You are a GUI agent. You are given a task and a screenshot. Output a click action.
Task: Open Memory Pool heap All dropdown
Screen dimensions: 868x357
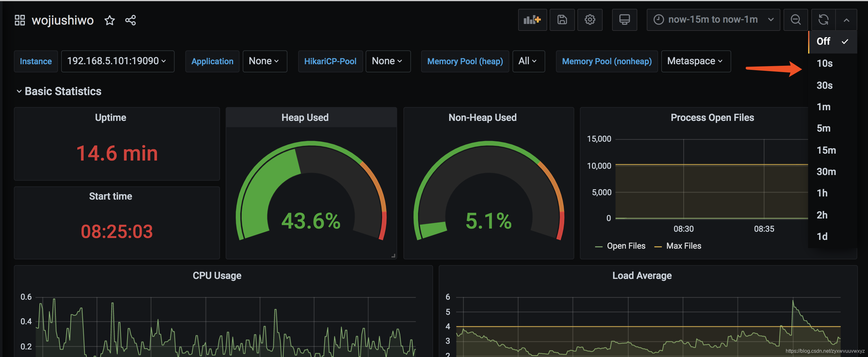[528, 61]
